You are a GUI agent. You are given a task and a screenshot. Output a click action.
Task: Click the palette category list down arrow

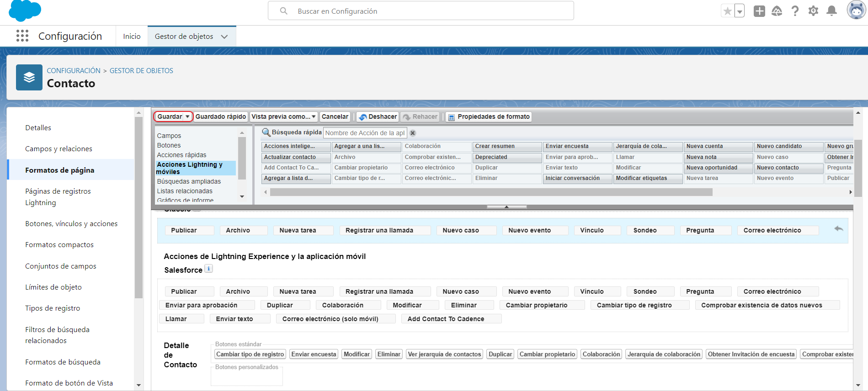tap(242, 197)
